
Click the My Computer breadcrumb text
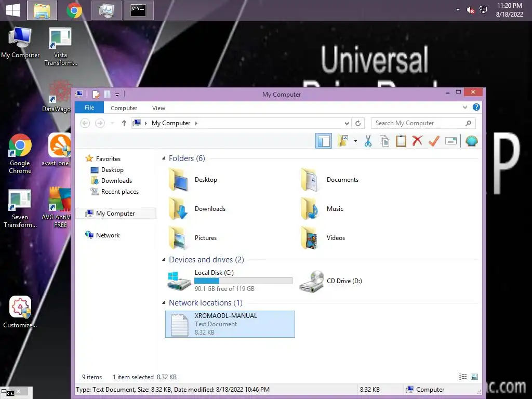[x=171, y=123]
